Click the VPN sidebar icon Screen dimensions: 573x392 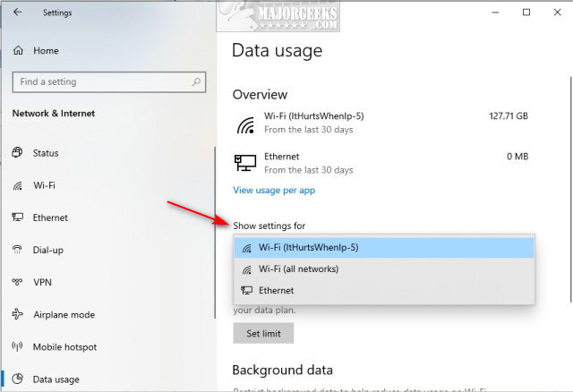tap(17, 282)
